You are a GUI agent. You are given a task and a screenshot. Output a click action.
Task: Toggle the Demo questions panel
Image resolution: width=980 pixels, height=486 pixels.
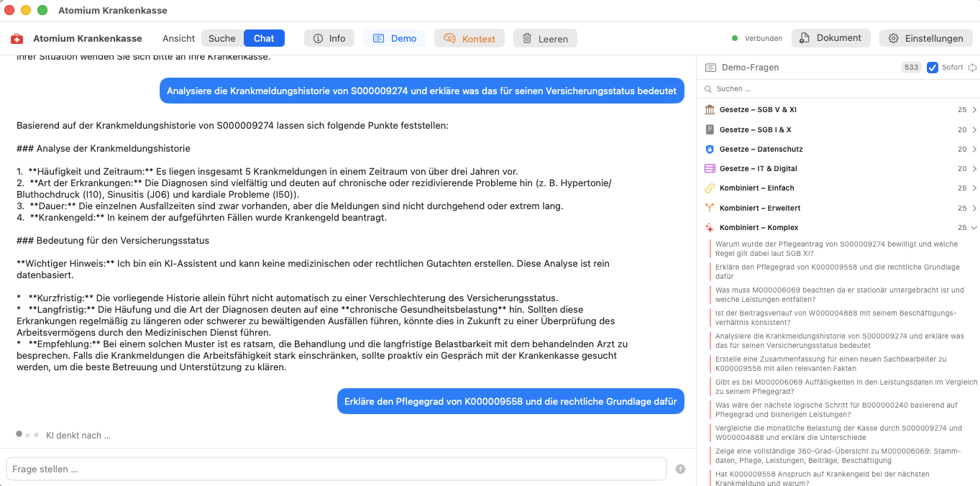394,39
